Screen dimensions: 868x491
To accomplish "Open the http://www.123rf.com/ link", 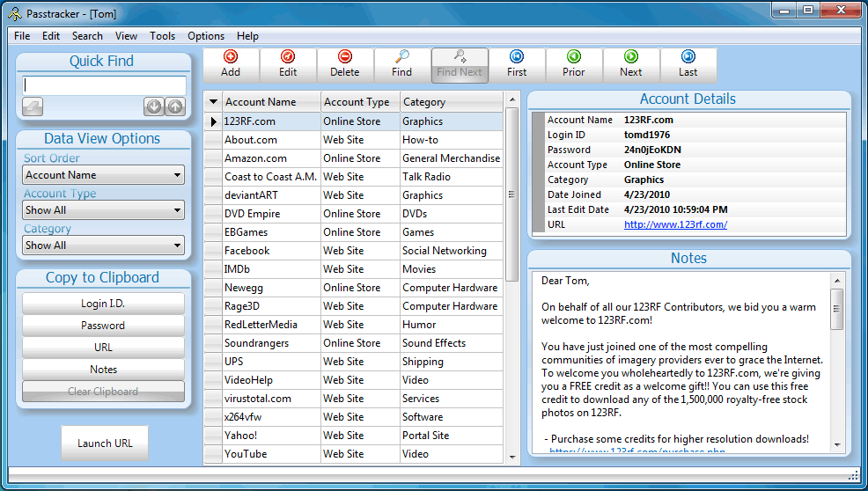I will (x=675, y=224).
